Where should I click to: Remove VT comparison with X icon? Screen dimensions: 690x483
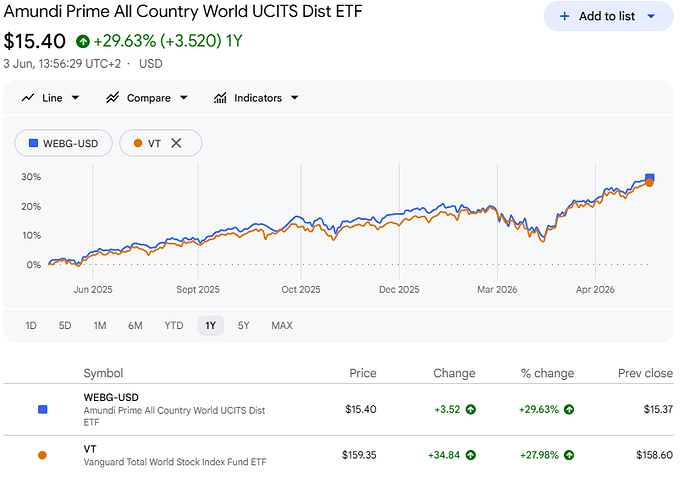pos(176,143)
